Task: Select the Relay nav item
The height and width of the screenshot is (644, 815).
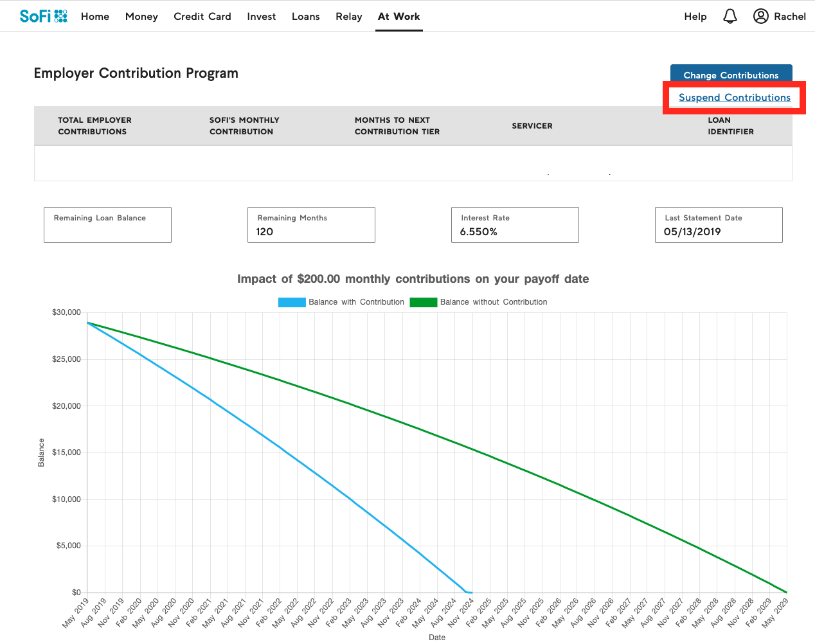Action: [348, 17]
